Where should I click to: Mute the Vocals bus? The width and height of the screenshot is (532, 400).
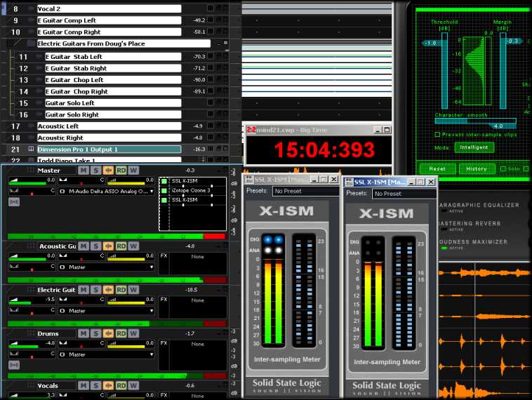tap(84, 386)
